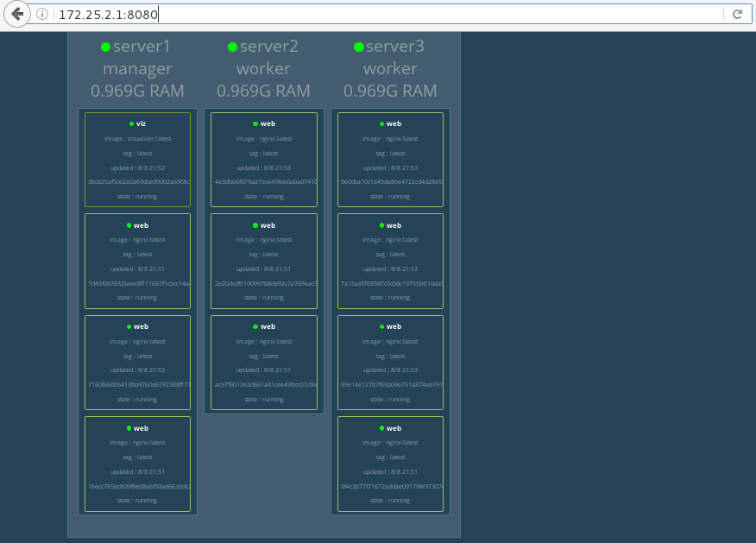Click tag : latest in card 9e0dca10
Screen dimensions: 756x543
click(x=390, y=154)
